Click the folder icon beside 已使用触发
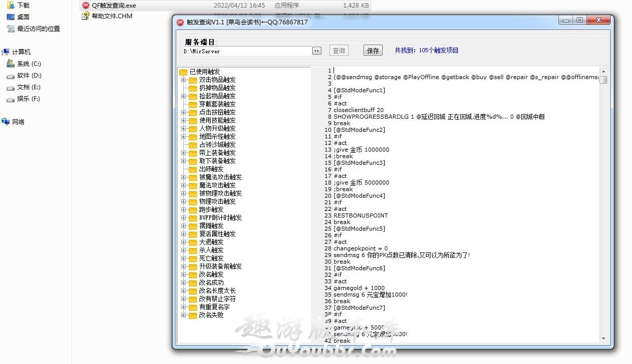Screen dimensions: 632x364 coord(183,72)
